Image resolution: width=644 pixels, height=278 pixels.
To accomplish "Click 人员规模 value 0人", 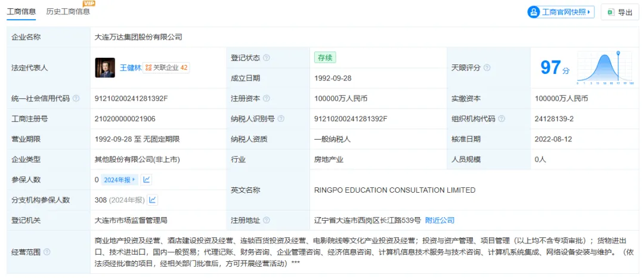I will 540,160.
